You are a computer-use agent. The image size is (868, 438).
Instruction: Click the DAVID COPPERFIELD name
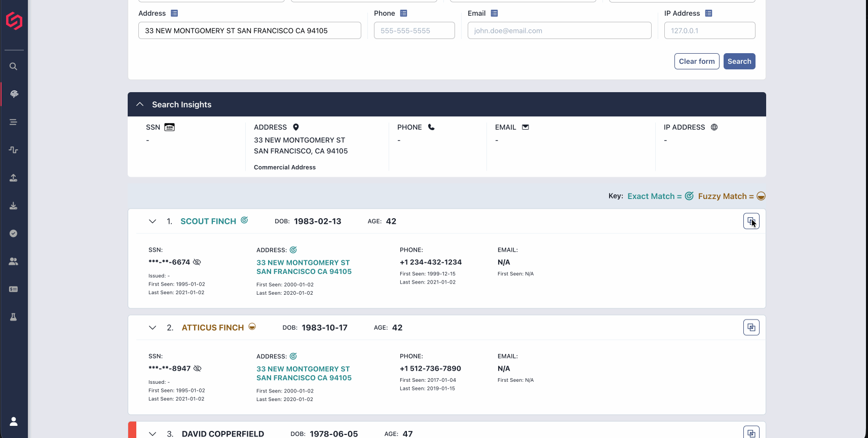(x=223, y=434)
